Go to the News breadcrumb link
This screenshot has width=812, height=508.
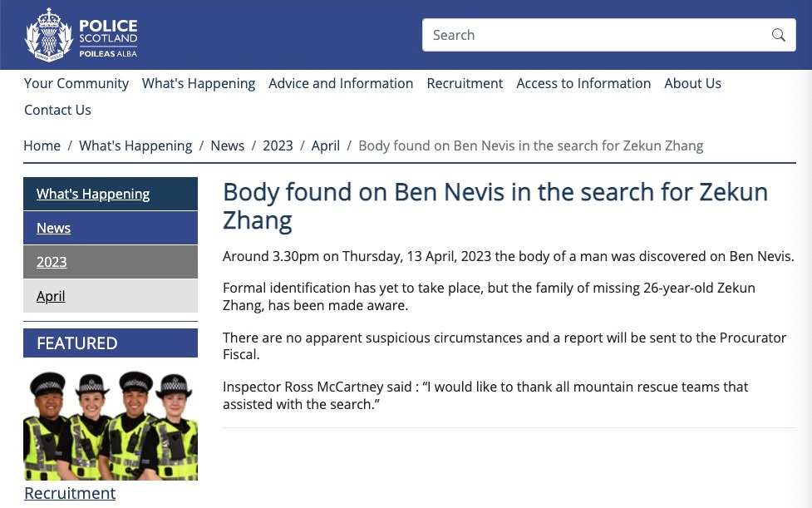click(x=228, y=146)
